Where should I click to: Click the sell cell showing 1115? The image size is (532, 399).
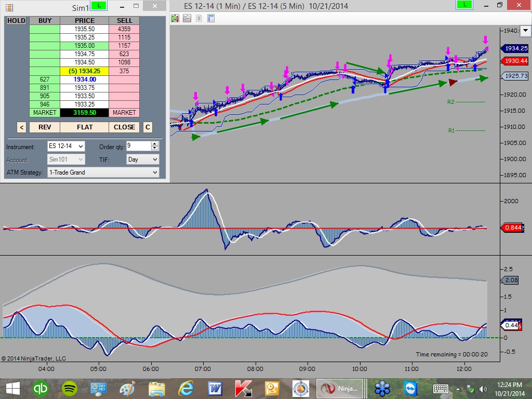124,37
